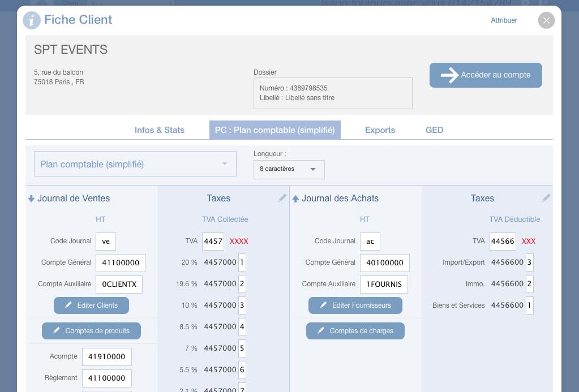
Task: Click the Acompte field 41910000
Action: click(x=107, y=356)
